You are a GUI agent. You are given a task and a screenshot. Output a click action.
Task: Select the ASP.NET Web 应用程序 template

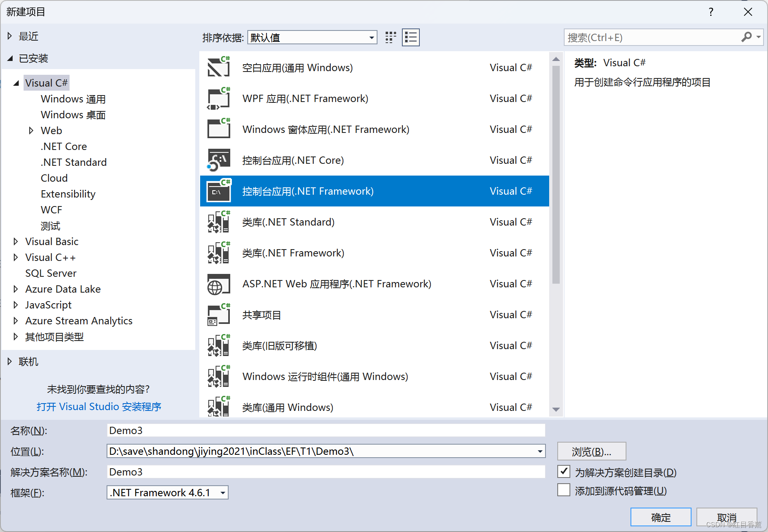point(337,284)
